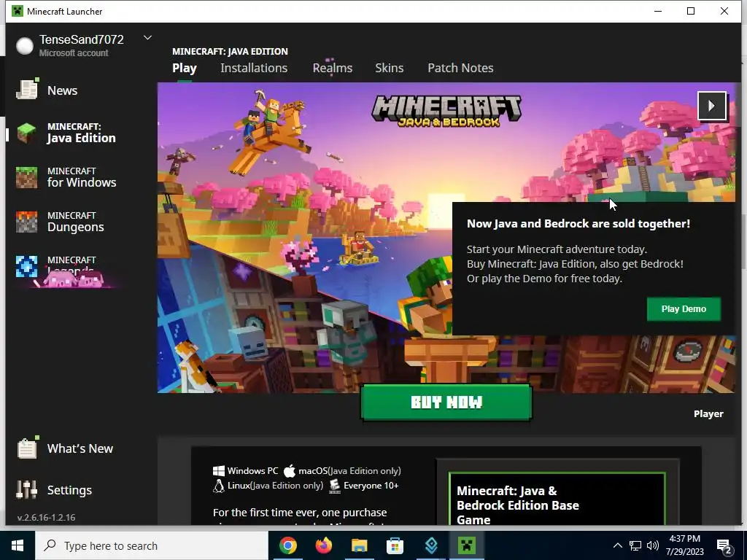Screen dimensions: 747x560
Task: Open the network status tray icon
Action: pos(635,545)
